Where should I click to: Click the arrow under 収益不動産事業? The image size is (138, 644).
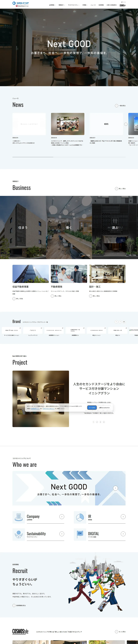[14, 298]
